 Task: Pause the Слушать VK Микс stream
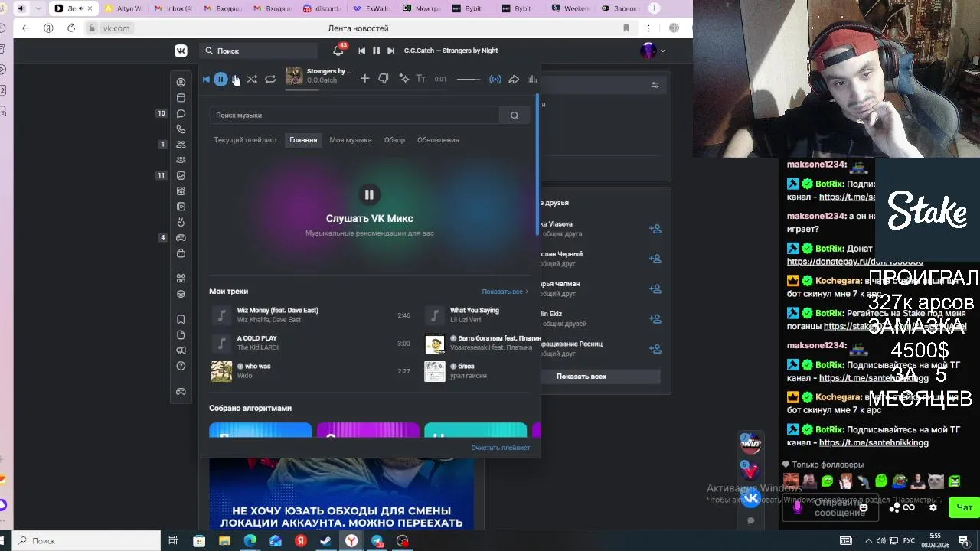point(369,194)
